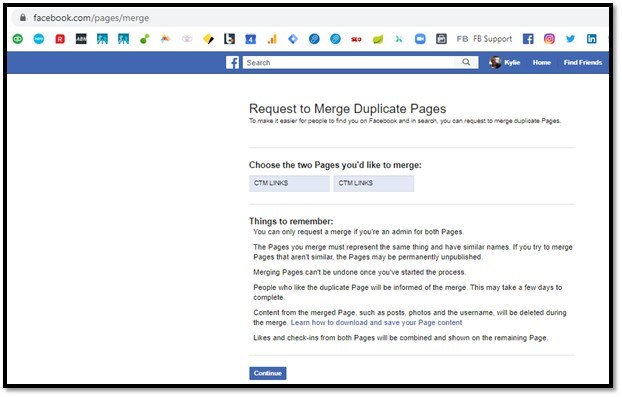Open the orange Google Analytics bars bookmark
This screenshot has width=622, height=397.
click(272, 39)
